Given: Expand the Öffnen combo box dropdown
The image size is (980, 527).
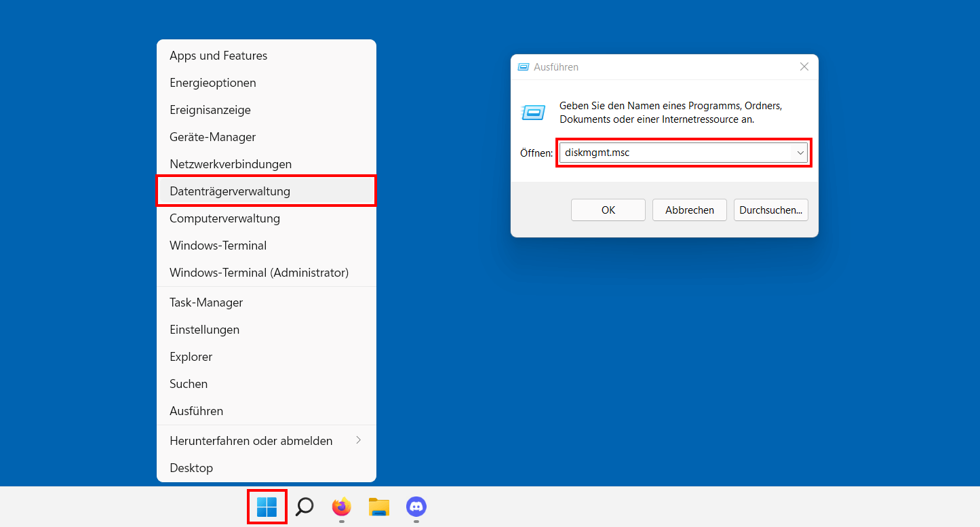Looking at the screenshot, I should point(800,153).
